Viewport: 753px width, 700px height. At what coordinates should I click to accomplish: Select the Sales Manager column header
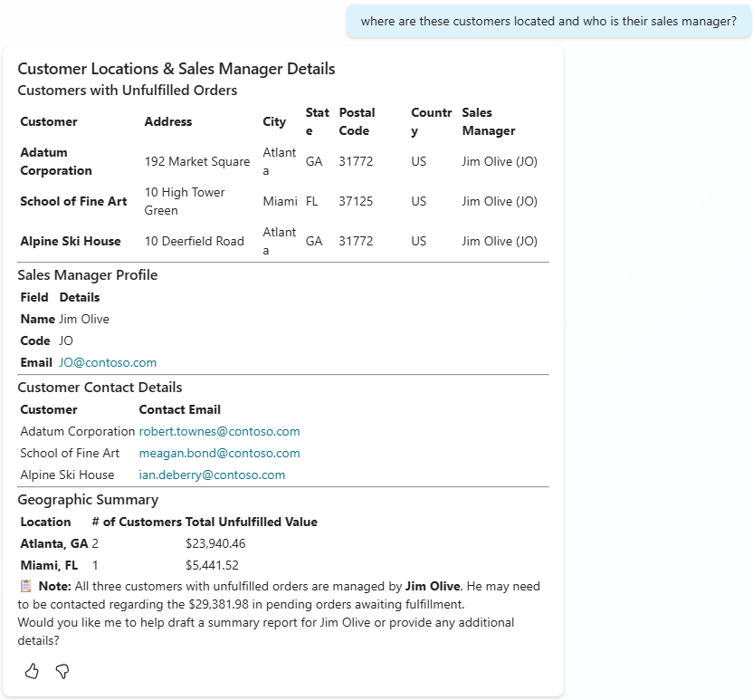click(488, 121)
